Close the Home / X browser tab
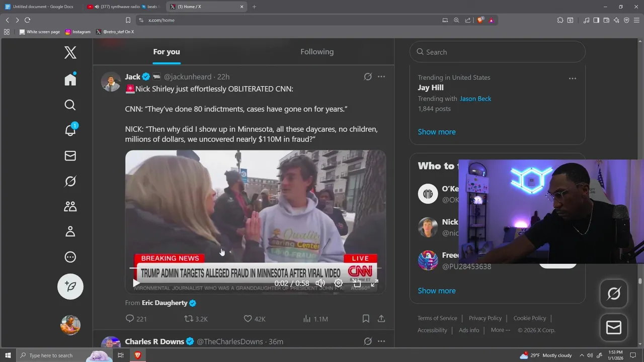Viewport: 644px width, 362px height. pyautogui.click(x=242, y=7)
